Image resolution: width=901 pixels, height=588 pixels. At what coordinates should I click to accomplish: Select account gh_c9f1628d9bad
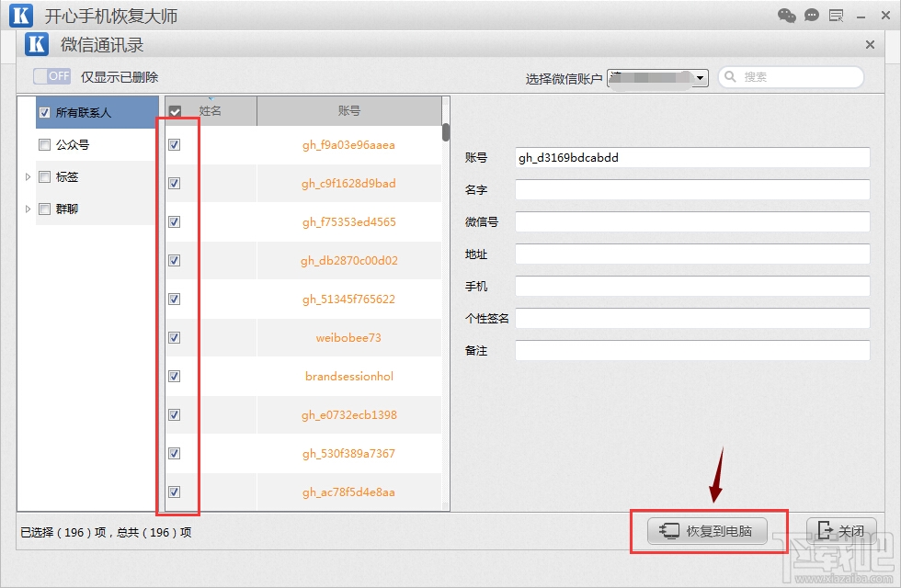pyautogui.click(x=348, y=183)
